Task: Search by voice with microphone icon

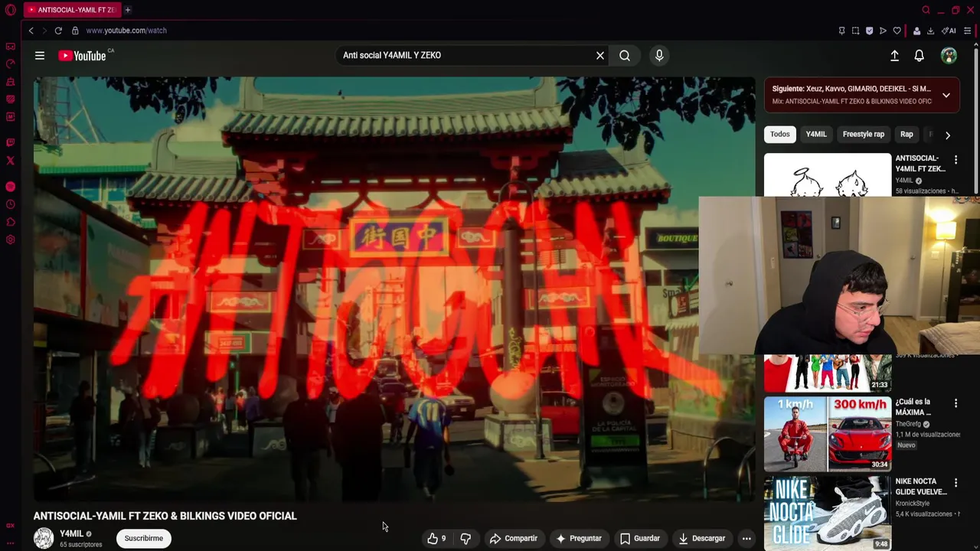Action: 659,55
